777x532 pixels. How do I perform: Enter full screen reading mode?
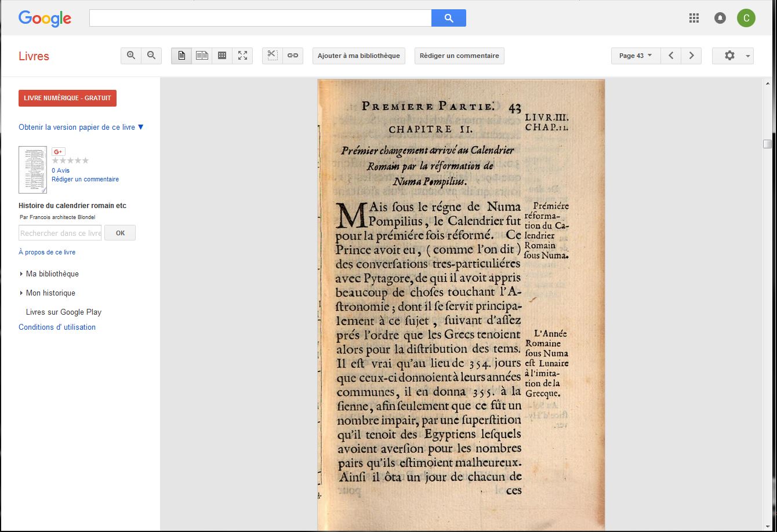tap(242, 56)
